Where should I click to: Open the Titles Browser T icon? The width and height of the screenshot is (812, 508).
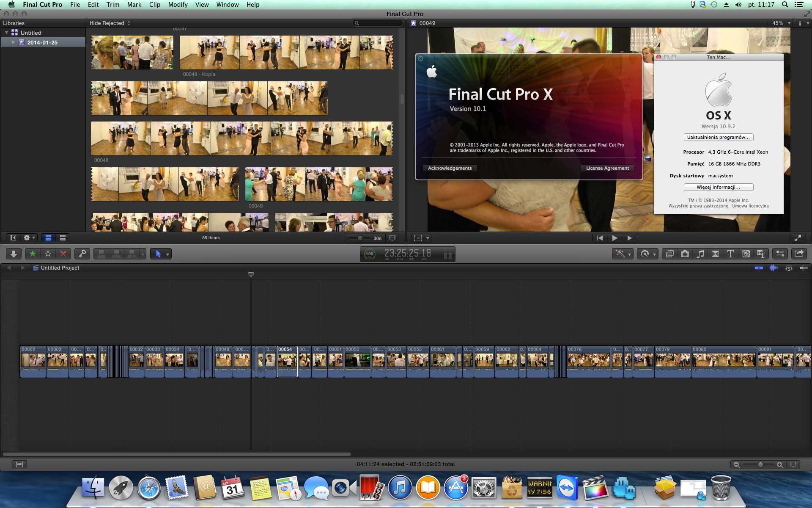click(x=730, y=254)
